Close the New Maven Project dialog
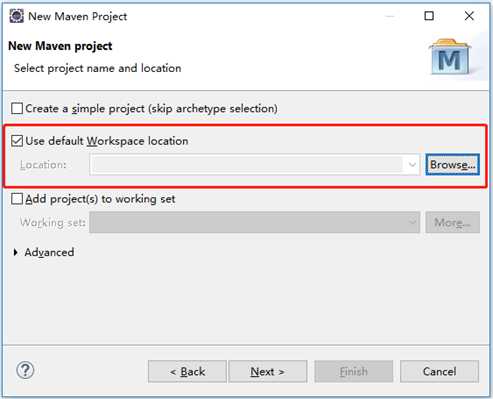The width and height of the screenshot is (493, 399). (x=469, y=16)
